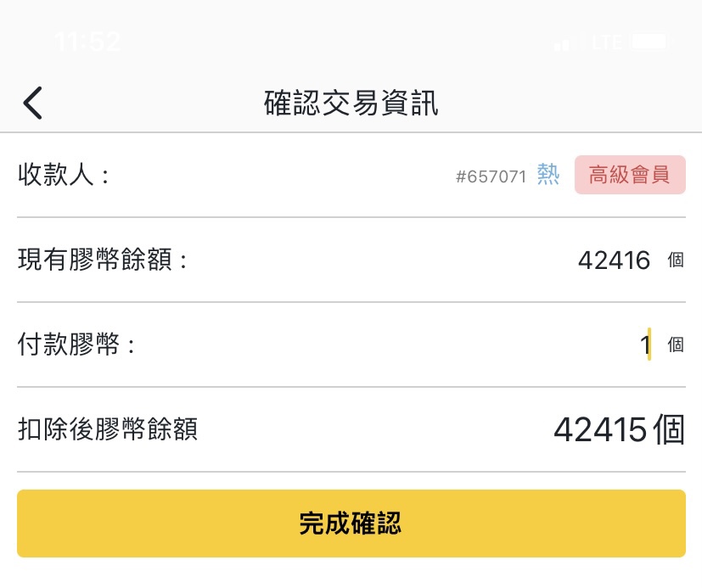This screenshot has width=702, height=588.
Task: Click the text cursor after payment digit 1
Action: (x=649, y=344)
